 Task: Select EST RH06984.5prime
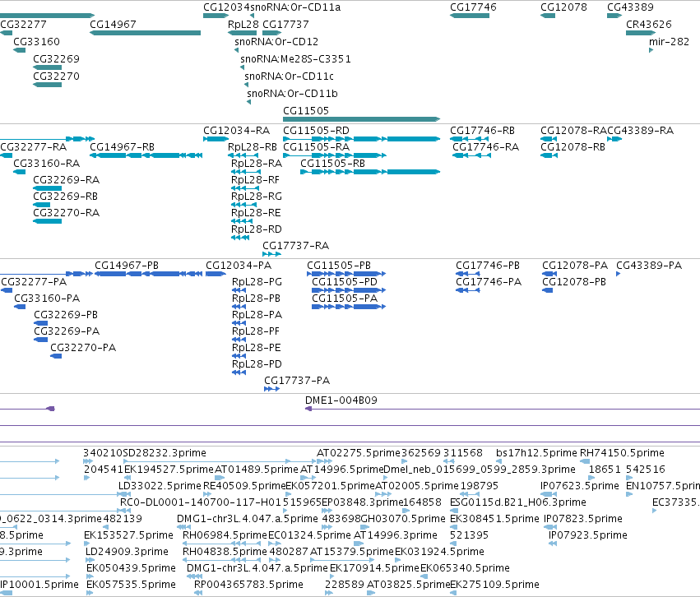(225, 535)
